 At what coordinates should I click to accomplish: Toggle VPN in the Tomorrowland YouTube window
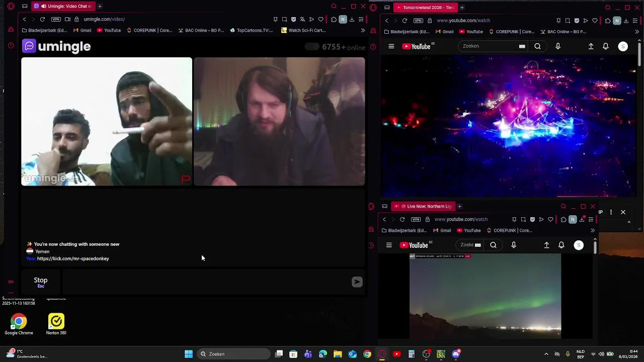pos(418,21)
